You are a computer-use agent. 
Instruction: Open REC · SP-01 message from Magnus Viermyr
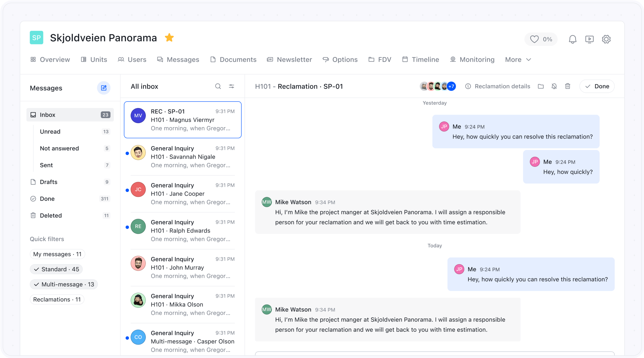click(x=183, y=120)
